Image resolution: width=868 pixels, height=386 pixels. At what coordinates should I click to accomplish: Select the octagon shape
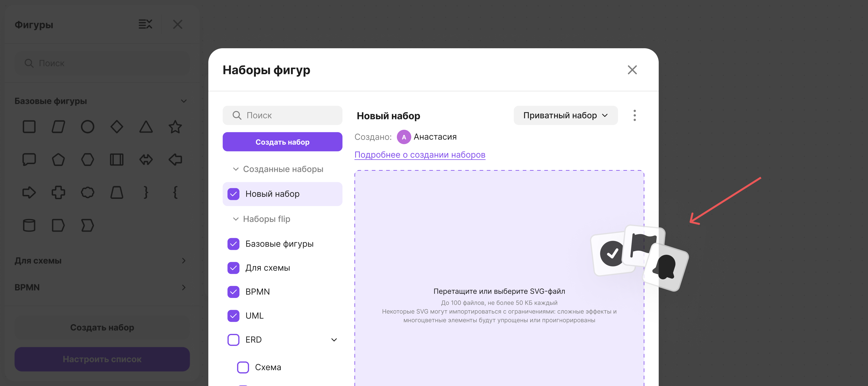click(x=88, y=193)
